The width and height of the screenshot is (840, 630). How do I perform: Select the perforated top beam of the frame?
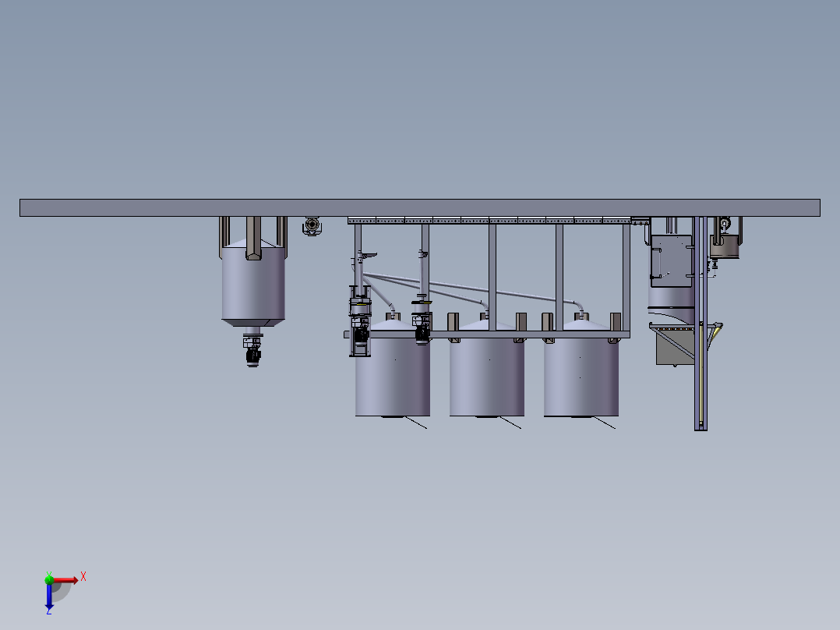[x=489, y=221]
